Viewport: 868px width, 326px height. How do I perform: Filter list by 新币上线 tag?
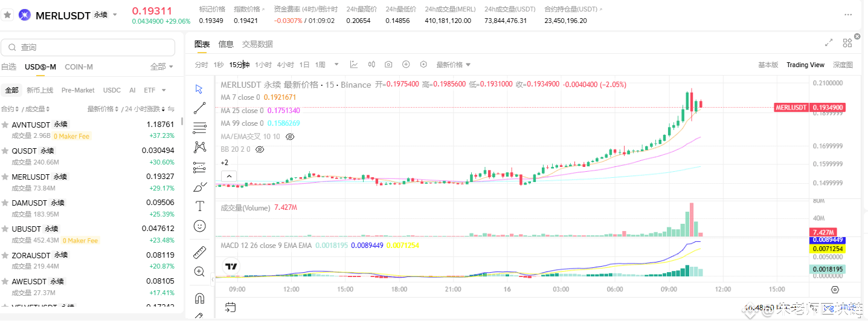tap(40, 90)
